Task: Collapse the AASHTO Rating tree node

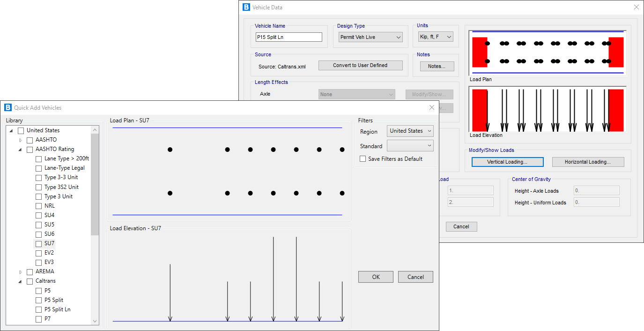Action: coord(21,150)
